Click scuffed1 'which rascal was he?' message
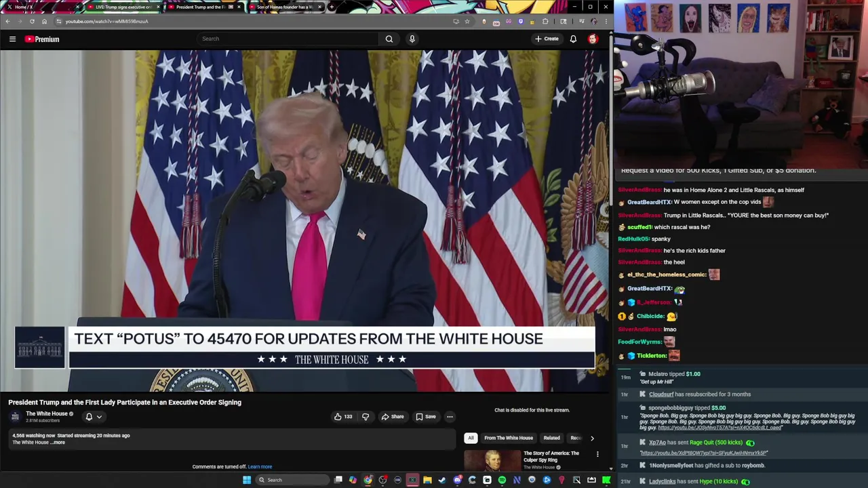 coord(664,227)
